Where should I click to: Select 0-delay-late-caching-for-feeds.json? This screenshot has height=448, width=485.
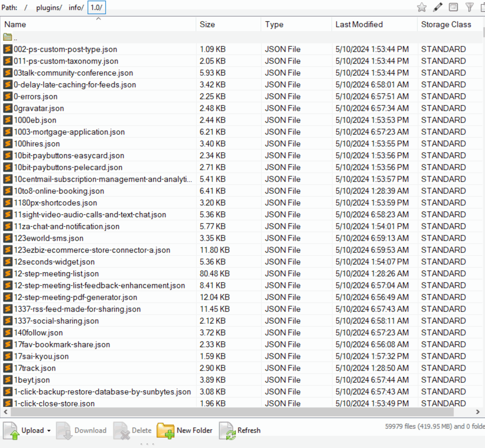tap(75, 85)
